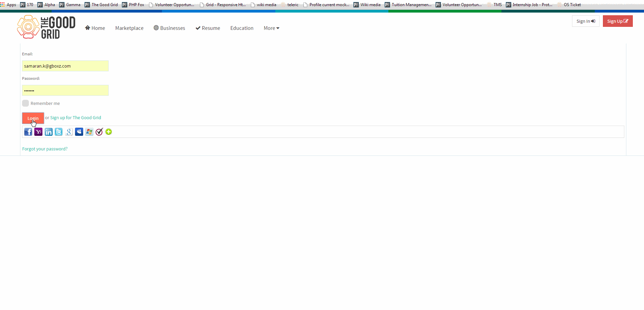
Task: Click Forgot your password link
Action: (45, 149)
